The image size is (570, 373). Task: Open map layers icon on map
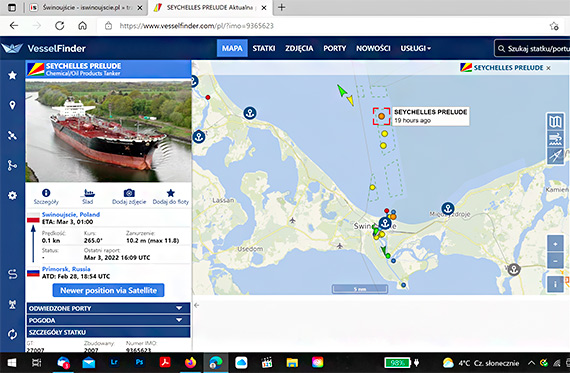(555, 121)
